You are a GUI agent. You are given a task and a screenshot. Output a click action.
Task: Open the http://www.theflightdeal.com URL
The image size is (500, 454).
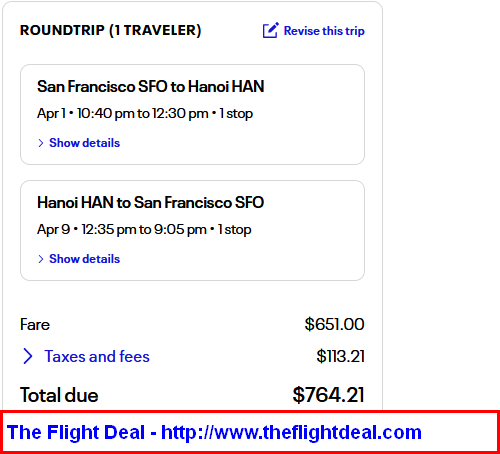coord(291,432)
